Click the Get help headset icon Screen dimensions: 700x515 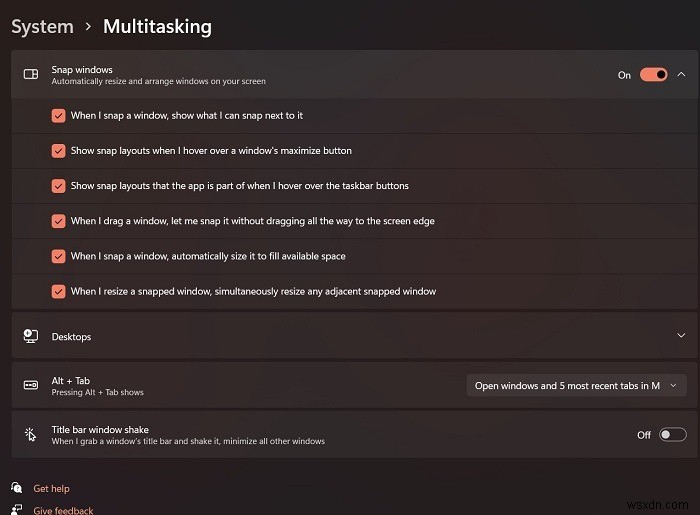(17, 488)
